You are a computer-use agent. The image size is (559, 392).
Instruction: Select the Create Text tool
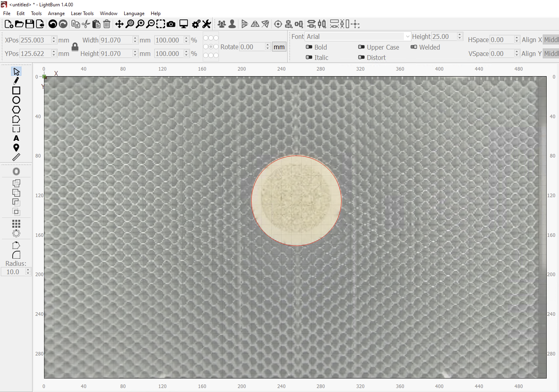16,138
